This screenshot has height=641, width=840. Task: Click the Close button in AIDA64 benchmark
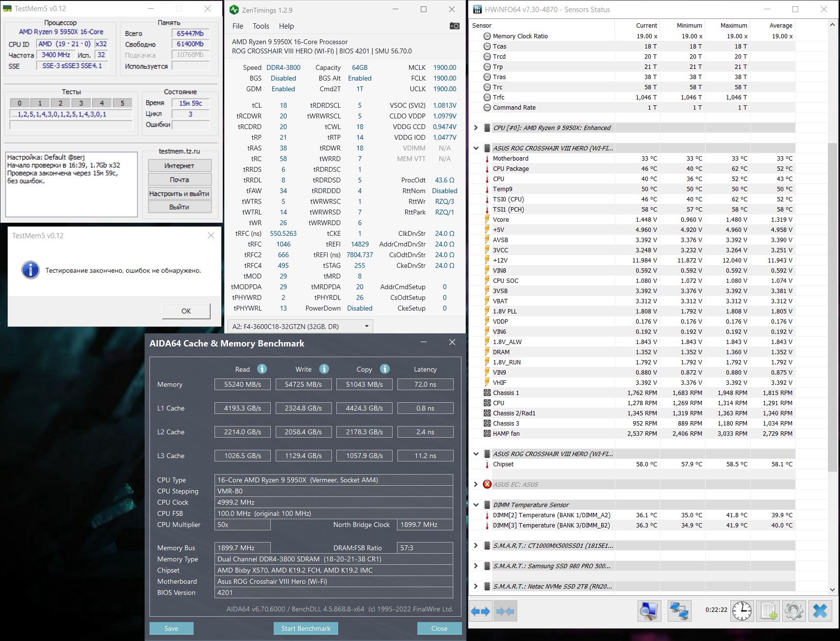(x=439, y=628)
